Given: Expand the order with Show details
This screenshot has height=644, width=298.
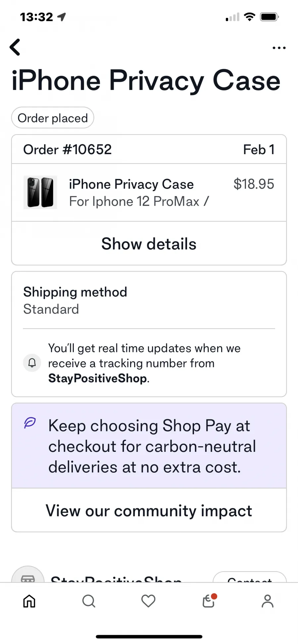Looking at the screenshot, I should (x=149, y=244).
